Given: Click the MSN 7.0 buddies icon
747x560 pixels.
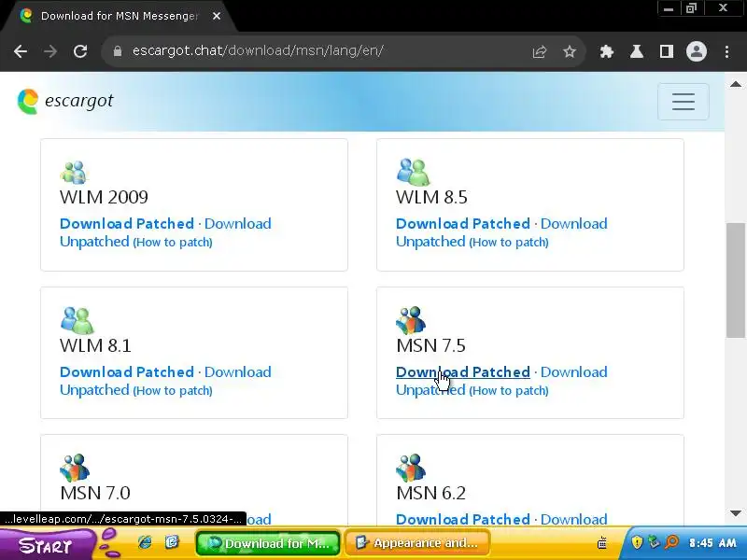Looking at the screenshot, I should [75, 468].
